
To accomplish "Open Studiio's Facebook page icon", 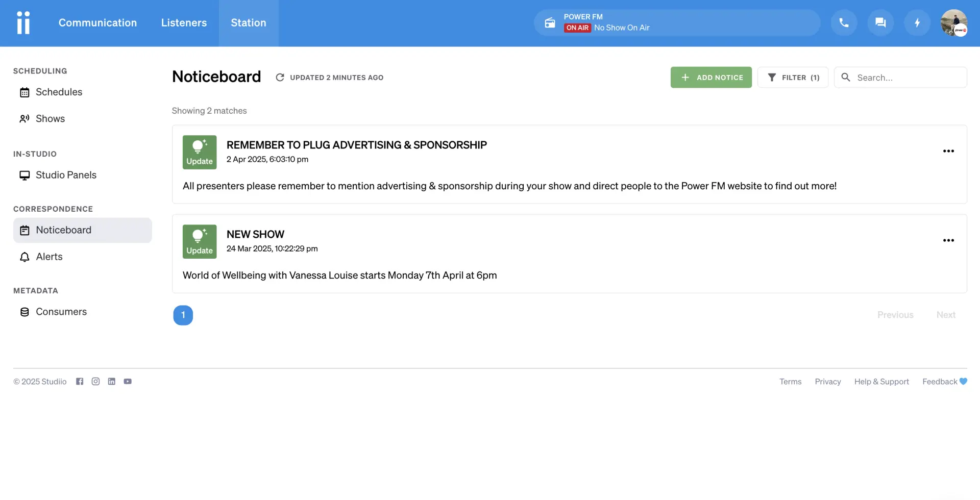I will [x=80, y=382].
